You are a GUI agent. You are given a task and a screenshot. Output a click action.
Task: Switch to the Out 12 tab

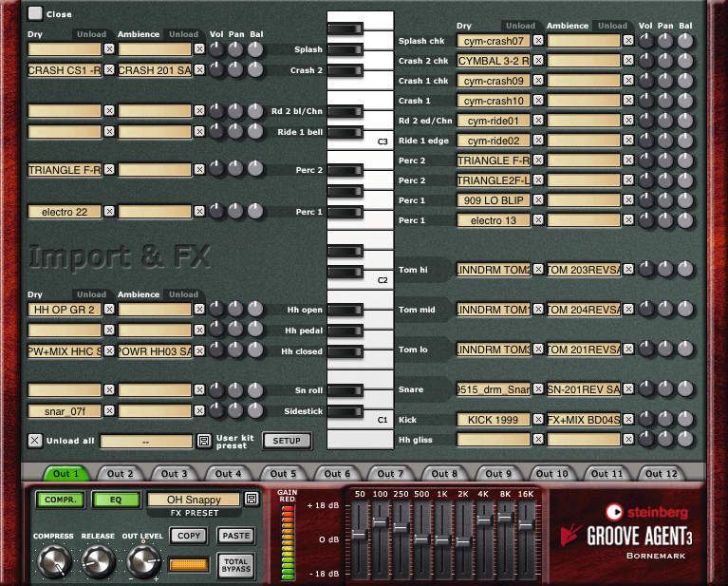[x=662, y=474]
